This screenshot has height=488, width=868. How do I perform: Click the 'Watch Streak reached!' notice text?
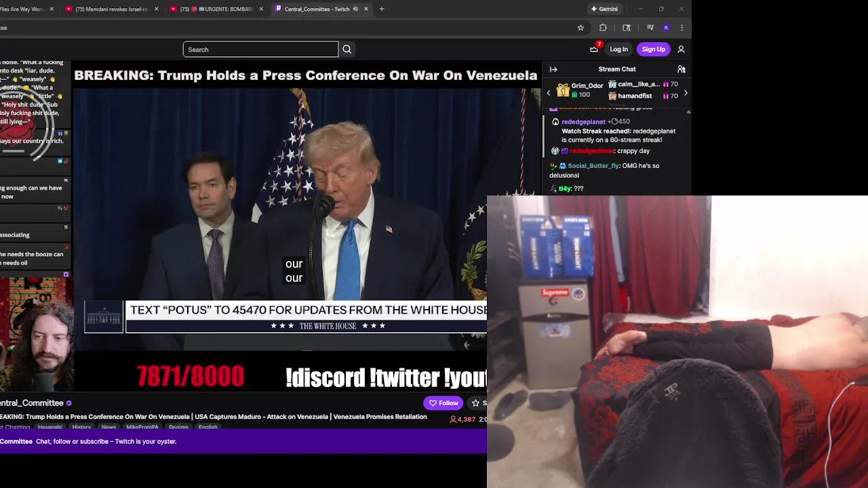596,131
